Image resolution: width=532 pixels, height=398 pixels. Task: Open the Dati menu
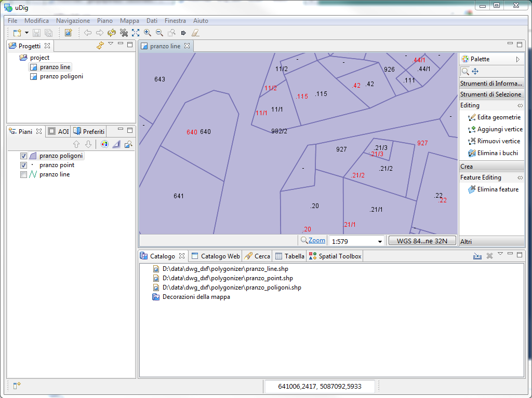pyautogui.click(x=152, y=21)
